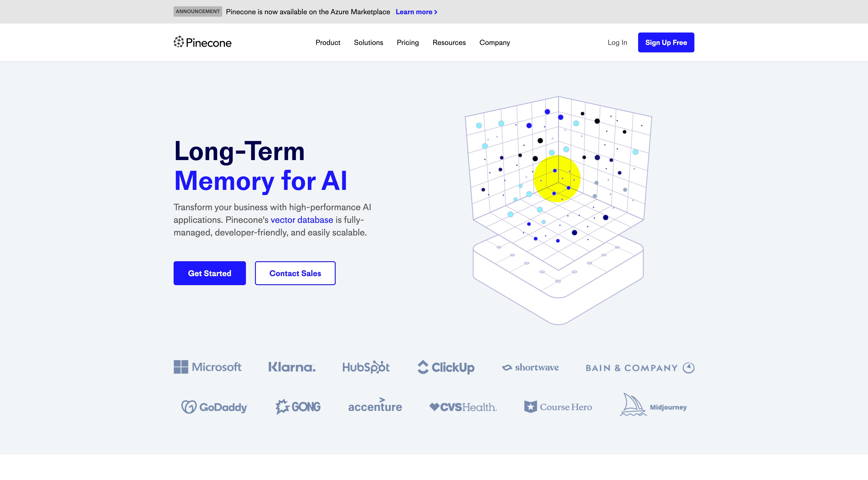
Task: Click the Sign Up Free button
Action: tap(666, 42)
